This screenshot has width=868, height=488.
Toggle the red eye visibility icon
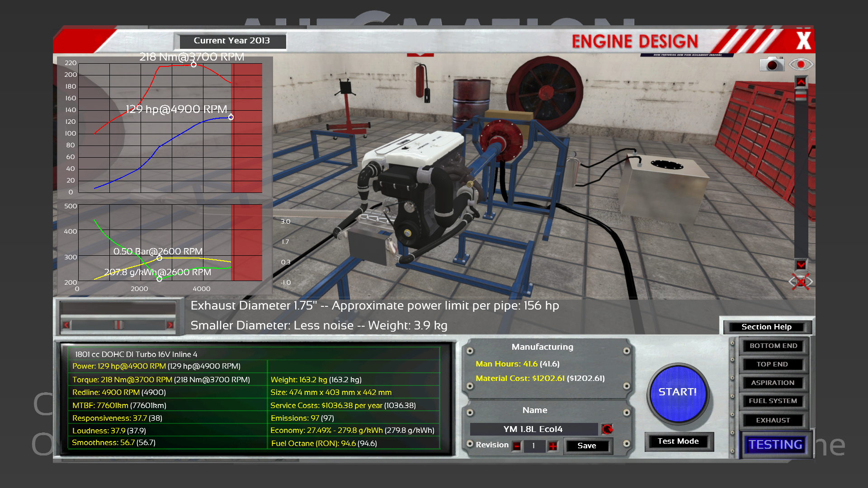[x=801, y=64]
